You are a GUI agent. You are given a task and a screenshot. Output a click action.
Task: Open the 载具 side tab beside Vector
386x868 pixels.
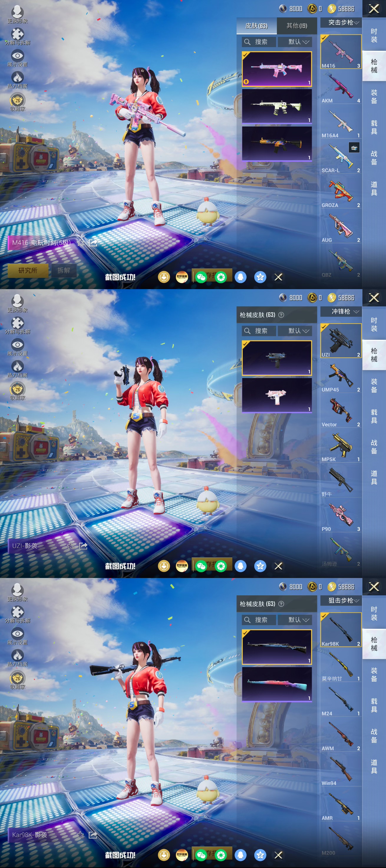pyautogui.click(x=374, y=416)
